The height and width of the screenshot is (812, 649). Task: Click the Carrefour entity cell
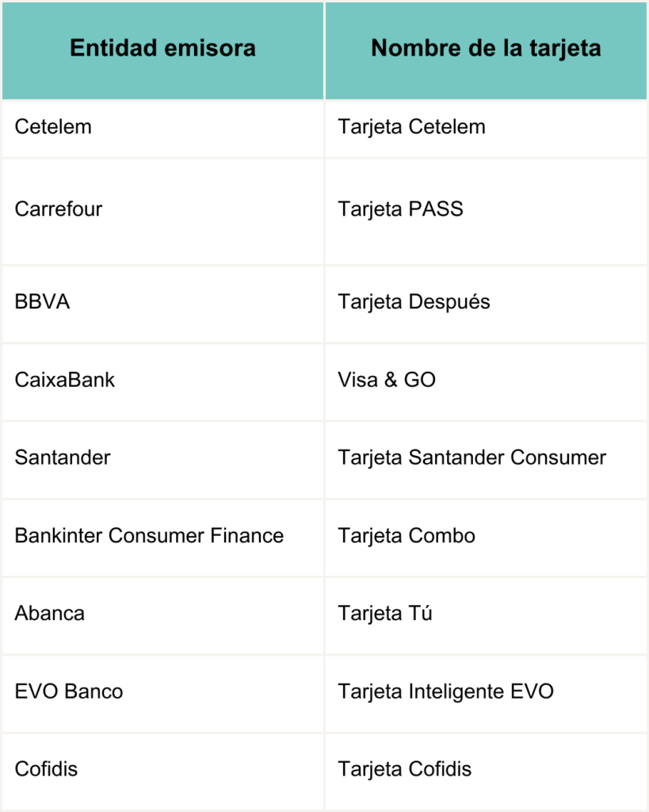(162, 212)
